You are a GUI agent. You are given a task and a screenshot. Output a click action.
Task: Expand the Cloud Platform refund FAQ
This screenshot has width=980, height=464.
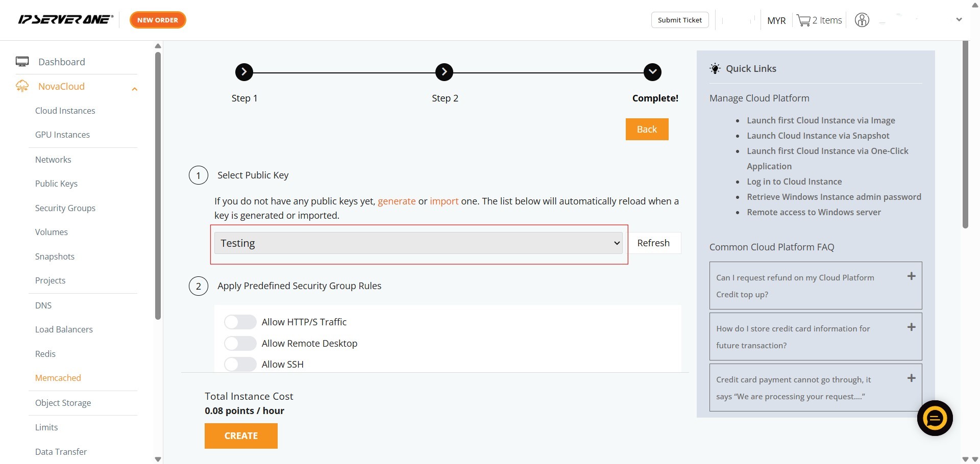tap(911, 276)
